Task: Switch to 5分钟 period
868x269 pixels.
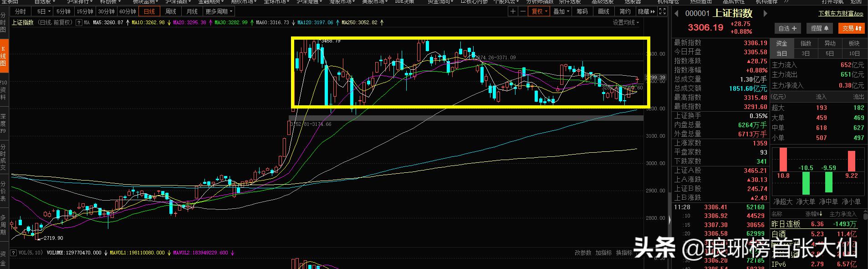Action: (63, 11)
